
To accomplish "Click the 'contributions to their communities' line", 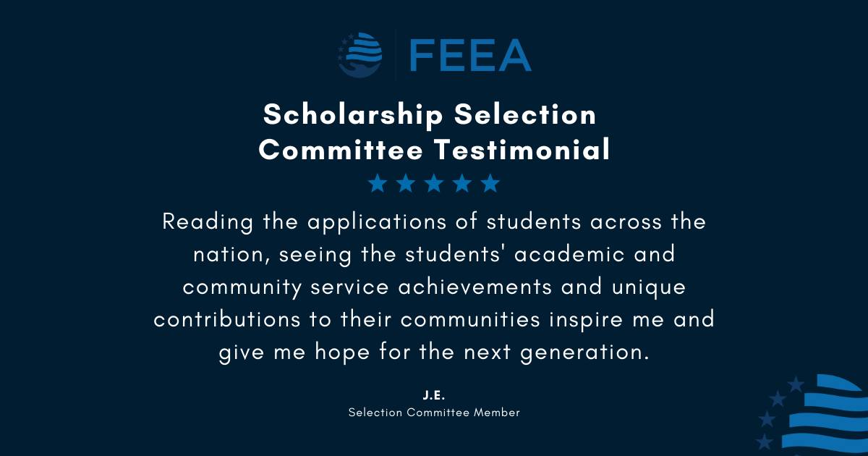I will 434,320.
